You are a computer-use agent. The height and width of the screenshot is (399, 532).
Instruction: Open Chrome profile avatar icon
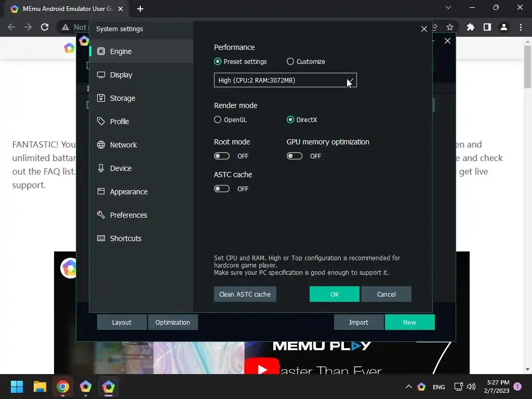[x=504, y=27]
